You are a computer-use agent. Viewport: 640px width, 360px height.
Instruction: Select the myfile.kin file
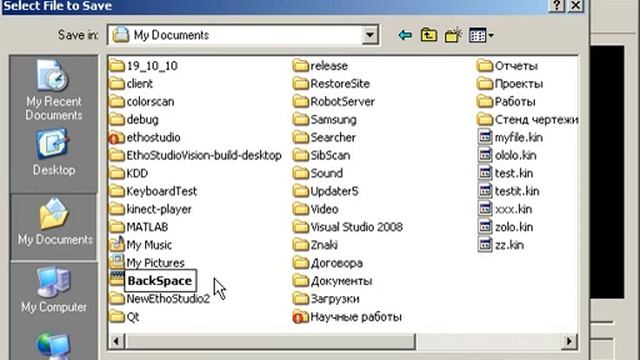click(511, 138)
